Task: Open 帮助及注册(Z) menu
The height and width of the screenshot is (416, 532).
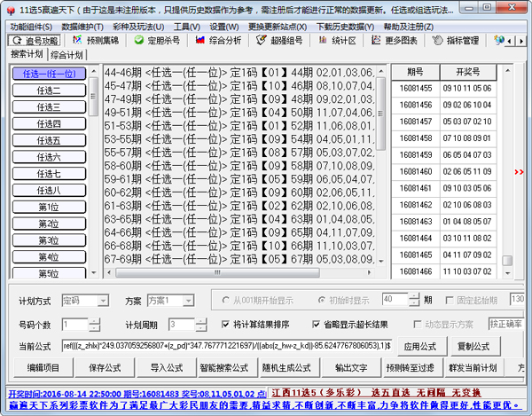Action: point(409,27)
